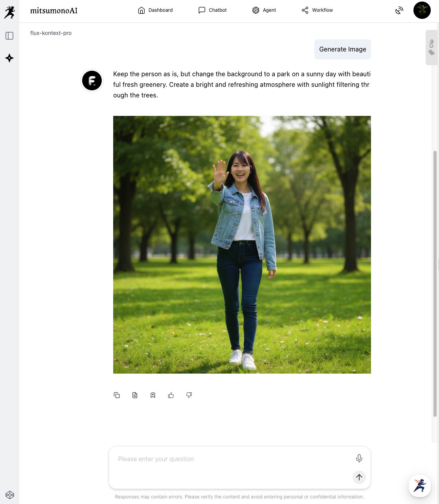Open the Dashboard tab
Viewport: 439px width, 504px height.
155,10
